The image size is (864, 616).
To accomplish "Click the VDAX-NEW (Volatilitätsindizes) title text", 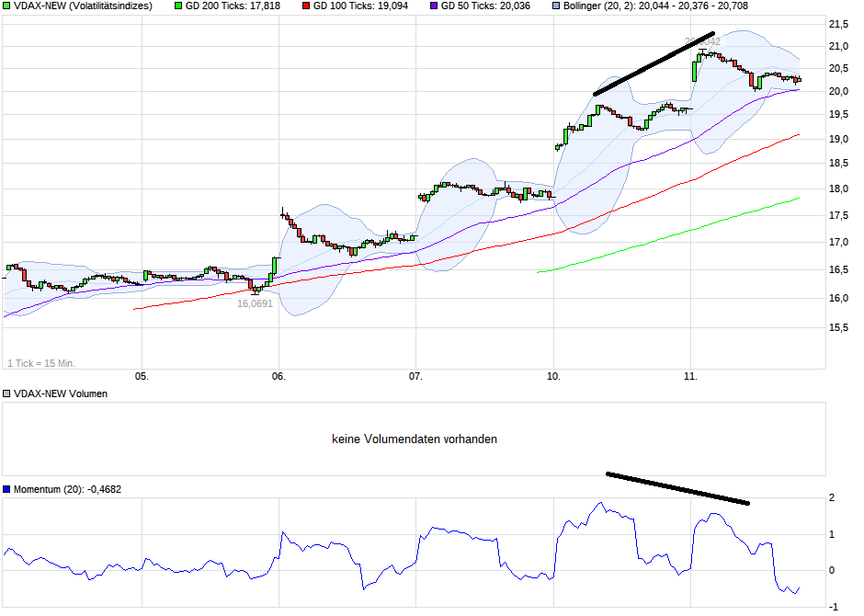I will tap(83, 7).
